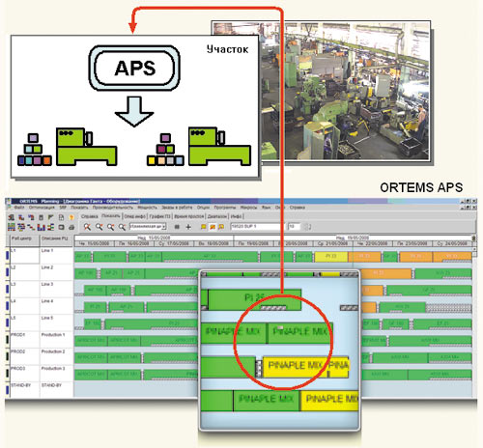Switch to the Время простоя tab
The width and height of the screenshot is (483, 448).
click(x=189, y=216)
